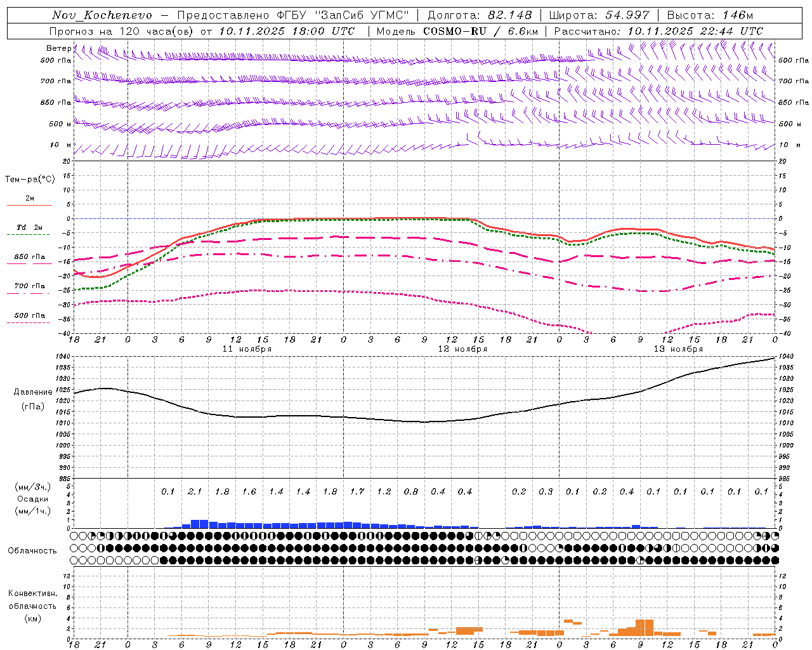The width and height of the screenshot is (812, 650).
Task: Click the (мм/3ч.) unit label
Action: coord(33,487)
